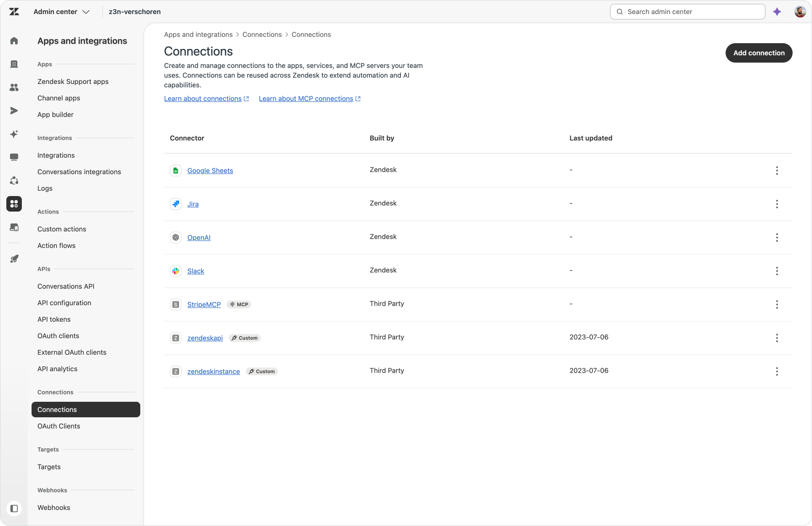Click the zendeskinstance connector icon
The image size is (812, 526).
pos(176,371)
